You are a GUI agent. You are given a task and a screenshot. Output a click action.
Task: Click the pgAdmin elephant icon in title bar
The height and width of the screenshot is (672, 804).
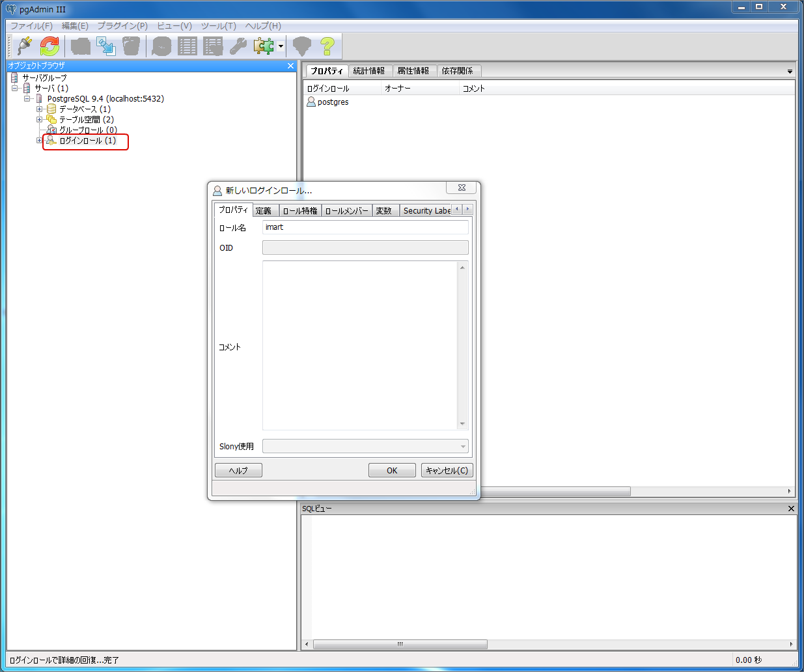click(x=11, y=9)
